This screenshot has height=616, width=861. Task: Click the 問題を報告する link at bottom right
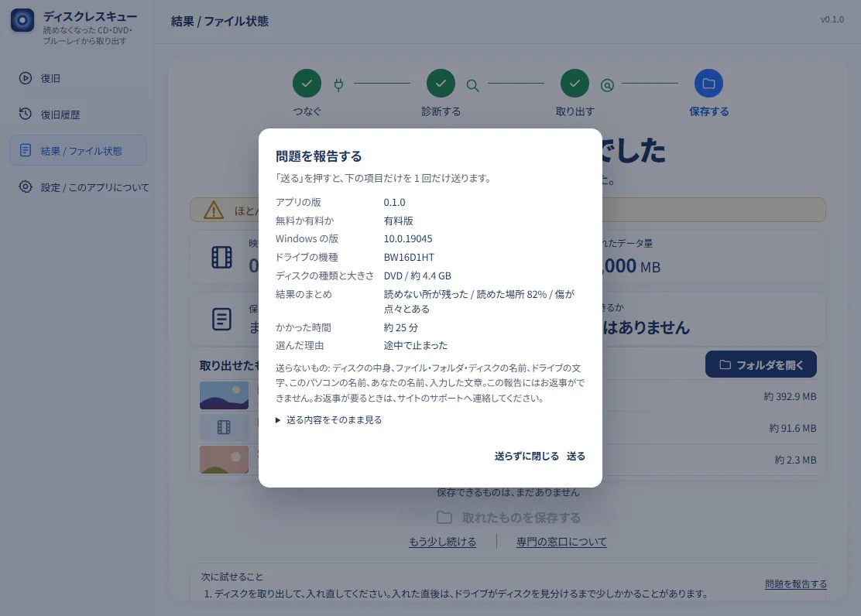click(x=796, y=584)
